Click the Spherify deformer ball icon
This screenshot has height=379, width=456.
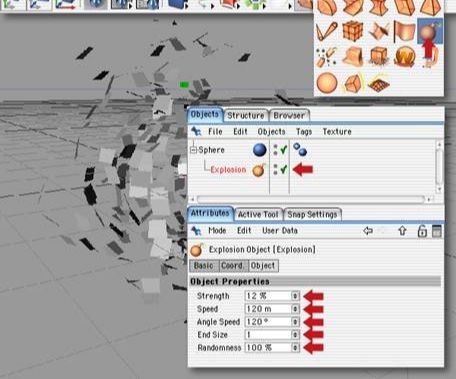point(327,83)
